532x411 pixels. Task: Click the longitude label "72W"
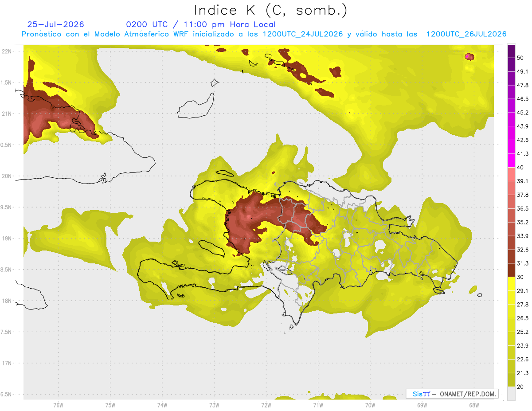(266, 405)
